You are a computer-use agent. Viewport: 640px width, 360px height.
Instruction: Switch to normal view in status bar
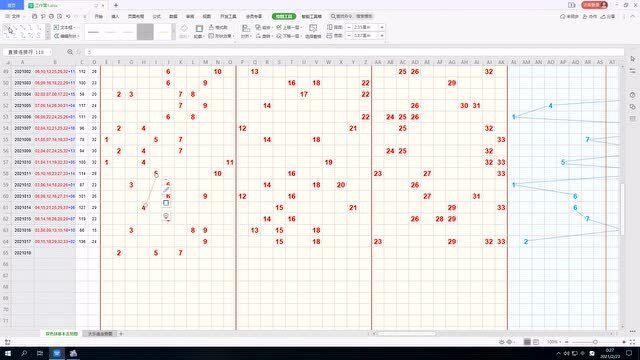527,342
